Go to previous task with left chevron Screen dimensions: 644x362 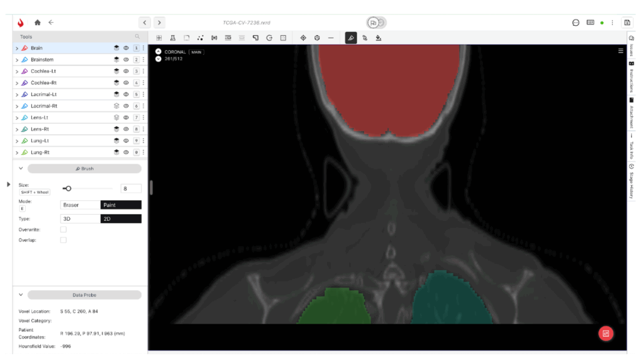point(145,23)
